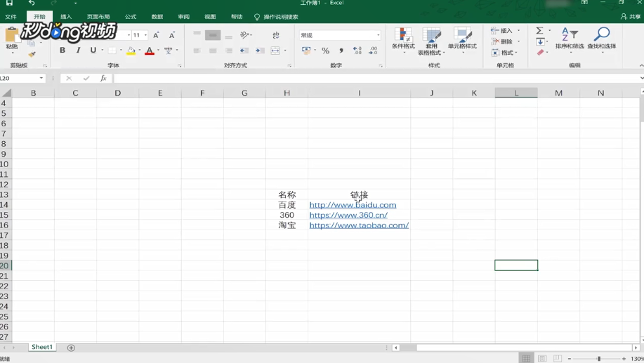The image size is (644, 363).
Task: Switch to the 公式 Formulas tab
Action: coord(131,17)
